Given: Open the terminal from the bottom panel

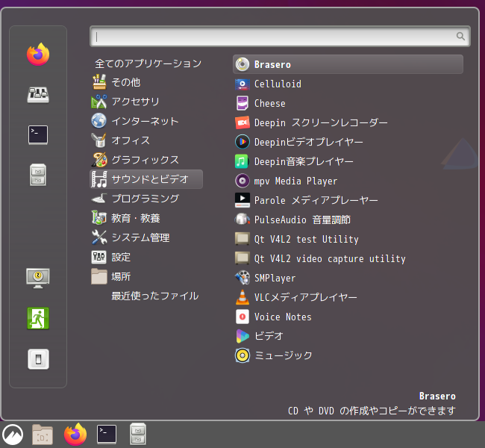Looking at the screenshot, I should (107, 435).
